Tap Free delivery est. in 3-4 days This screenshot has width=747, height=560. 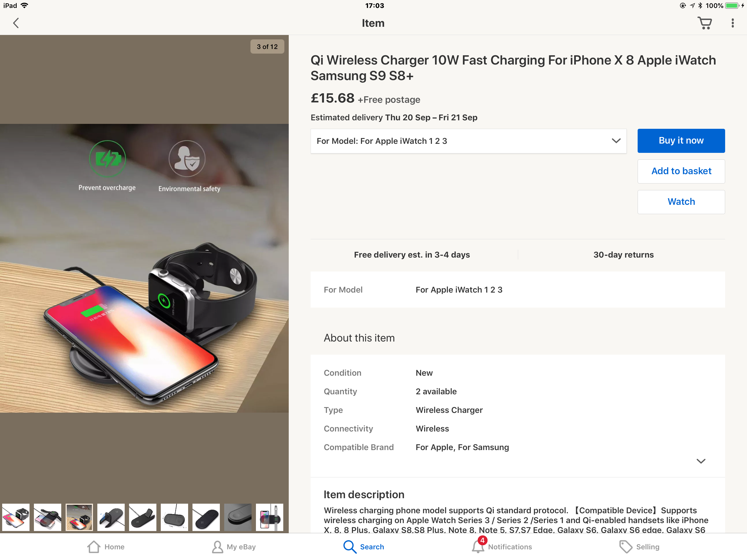412,255
